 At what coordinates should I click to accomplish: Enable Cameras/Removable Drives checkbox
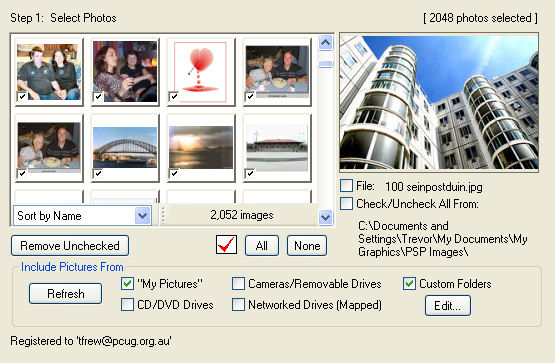[238, 283]
